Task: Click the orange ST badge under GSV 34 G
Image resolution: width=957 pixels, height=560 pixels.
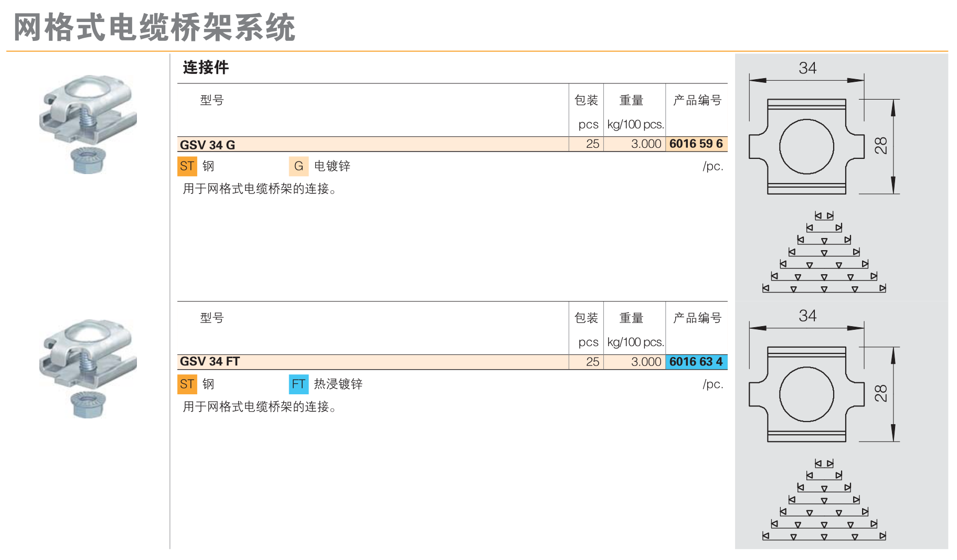Action: [187, 166]
